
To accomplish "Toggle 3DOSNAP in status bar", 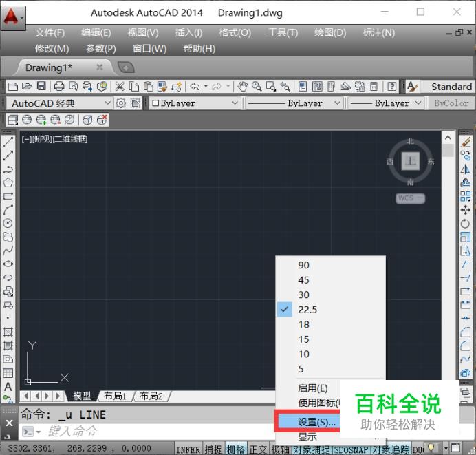I will 351,449.
